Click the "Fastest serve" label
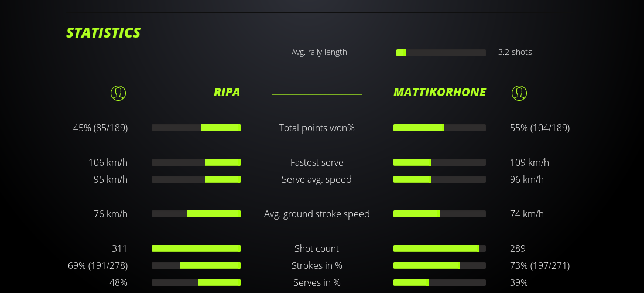This screenshot has height=293, width=644. pos(317,162)
